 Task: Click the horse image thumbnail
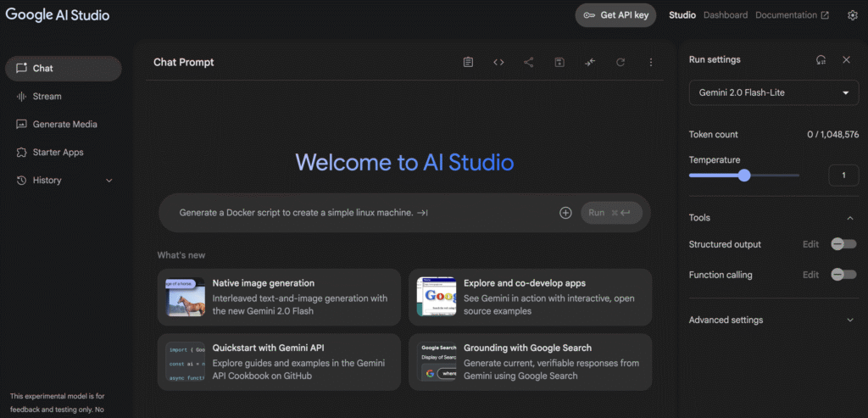[185, 298]
